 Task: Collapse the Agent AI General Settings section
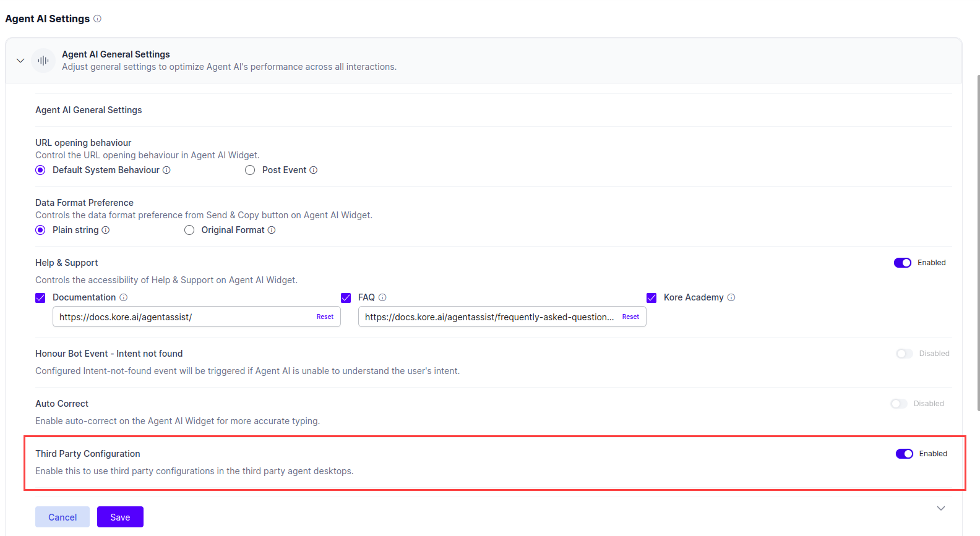(20, 61)
